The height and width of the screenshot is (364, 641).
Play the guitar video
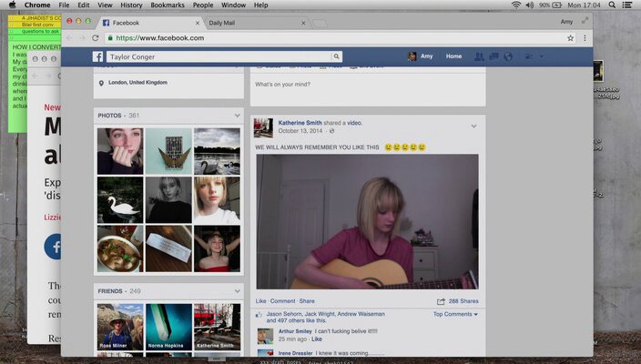tap(367, 222)
